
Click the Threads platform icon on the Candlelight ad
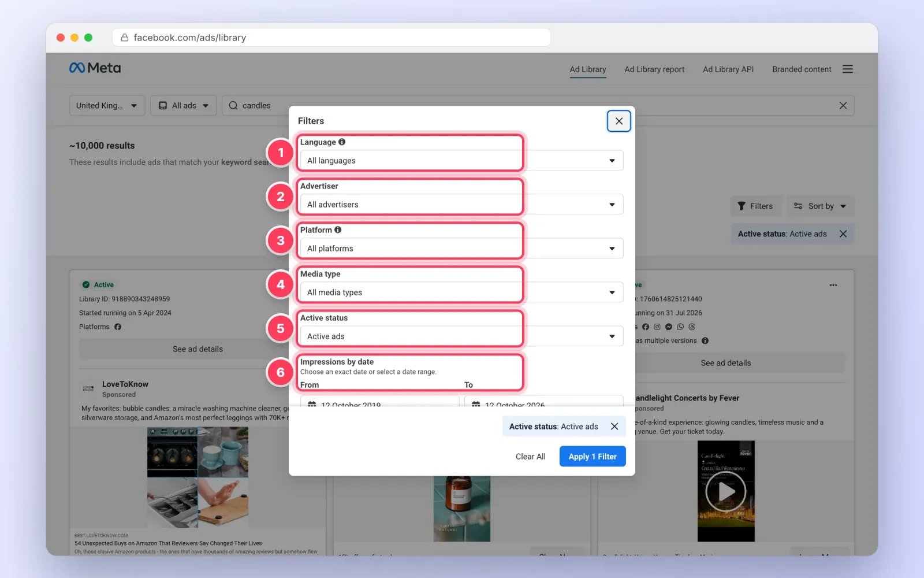(x=692, y=327)
